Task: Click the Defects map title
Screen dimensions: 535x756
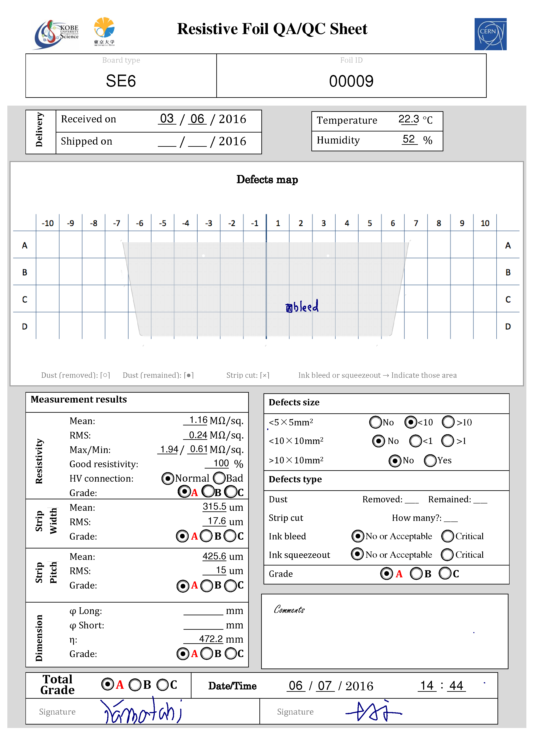Action: click(267, 180)
